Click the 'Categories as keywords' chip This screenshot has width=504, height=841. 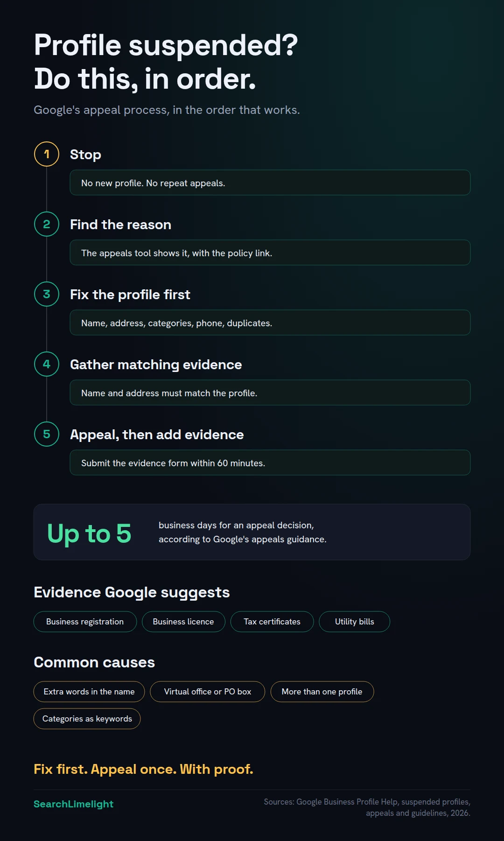pyautogui.click(x=87, y=719)
